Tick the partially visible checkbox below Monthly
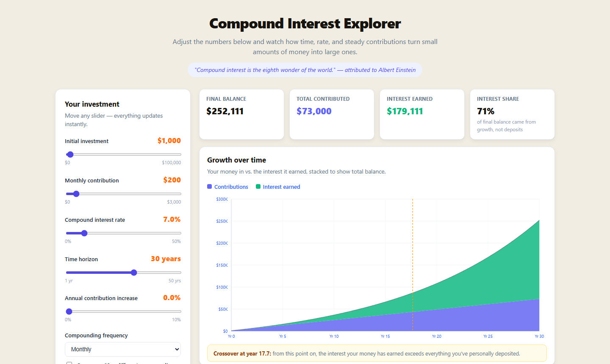 (69, 363)
